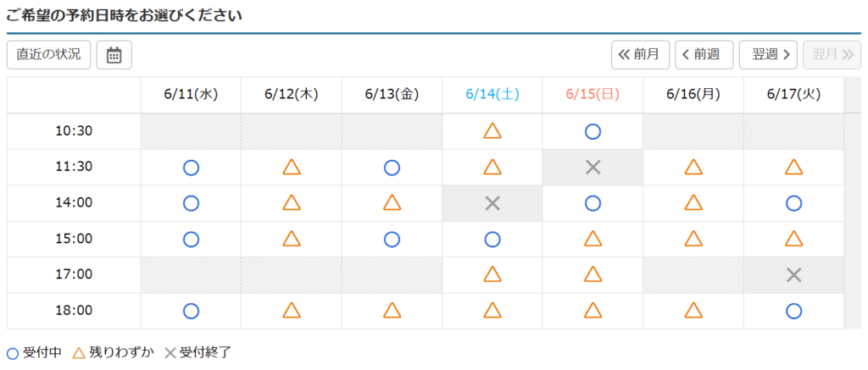Select the circle slot on 6/17 at 14:00

[793, 203]
